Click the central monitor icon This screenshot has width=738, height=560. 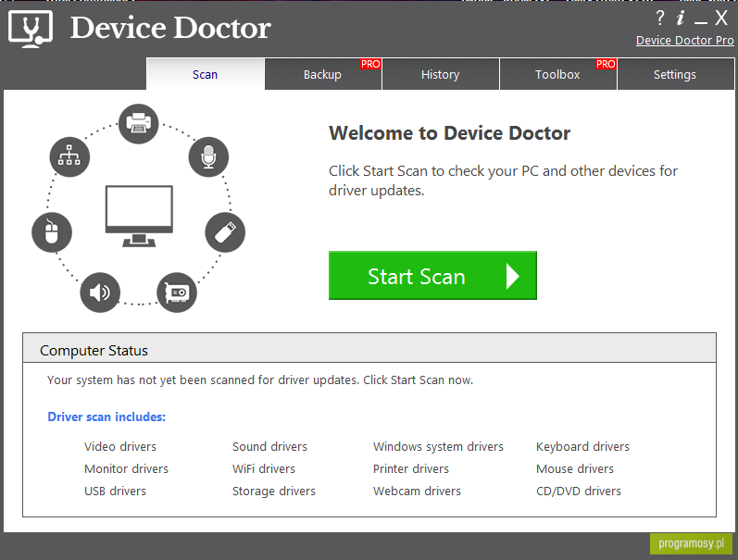139,216
